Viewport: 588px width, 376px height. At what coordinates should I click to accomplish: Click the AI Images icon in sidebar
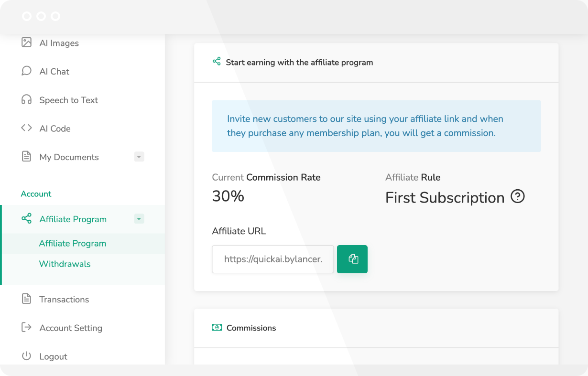click(27, 43)
